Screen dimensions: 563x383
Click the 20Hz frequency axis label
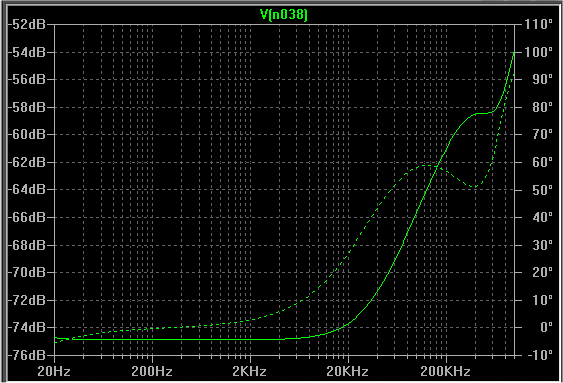pyautogui.click(x=54, y=372)
